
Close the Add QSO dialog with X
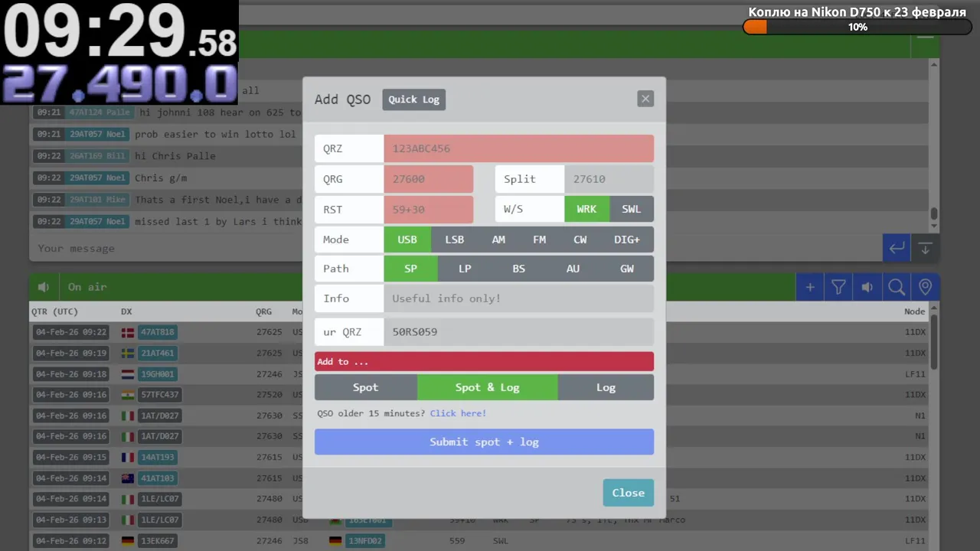pos(645,99)
